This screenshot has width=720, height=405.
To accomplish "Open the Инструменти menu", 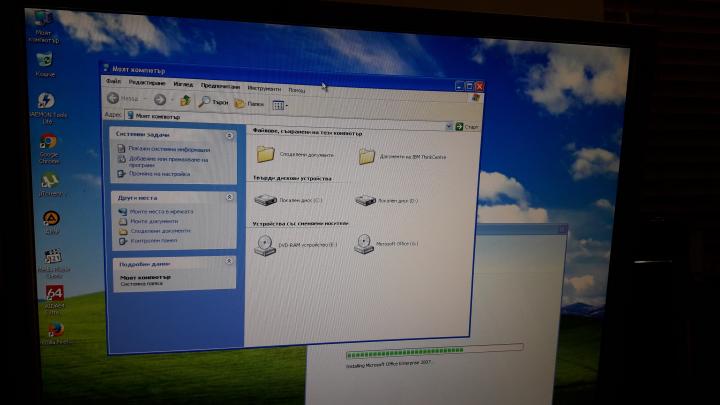I will point(264,88).
